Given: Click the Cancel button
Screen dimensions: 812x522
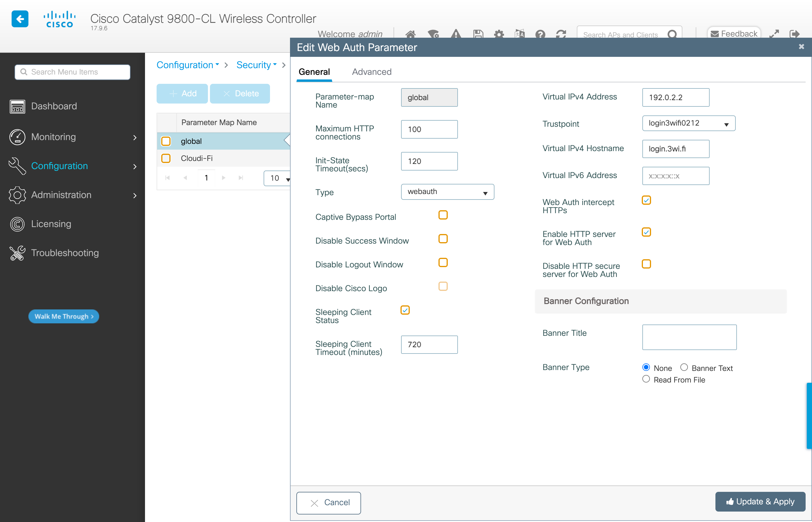Looking at the screenshot, I should tap(328, 503).
